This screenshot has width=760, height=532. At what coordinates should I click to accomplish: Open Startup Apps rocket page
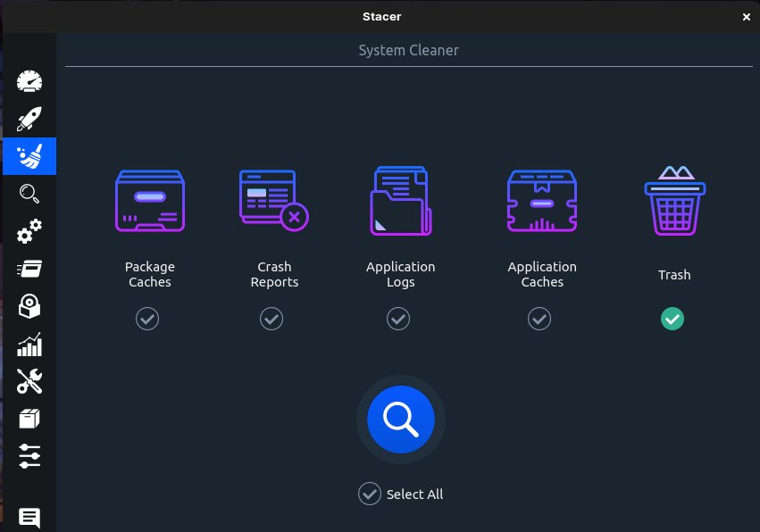(29, 119)
